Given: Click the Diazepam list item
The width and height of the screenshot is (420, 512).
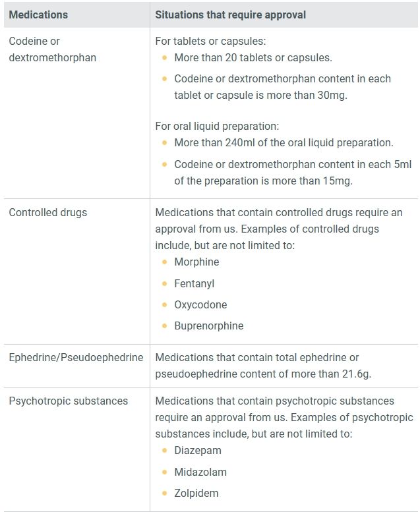Looking at the screenshot, I should tap(198, 451).
